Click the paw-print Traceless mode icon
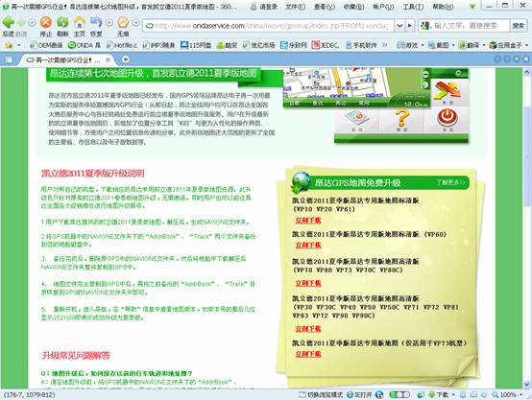 pos(123,22)
